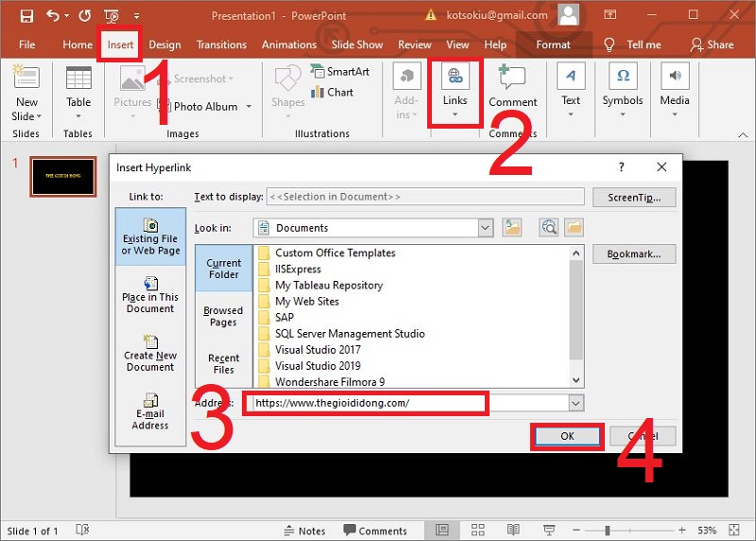
Task: Go to the Review ribbon tab
Action: click(414, 44)
